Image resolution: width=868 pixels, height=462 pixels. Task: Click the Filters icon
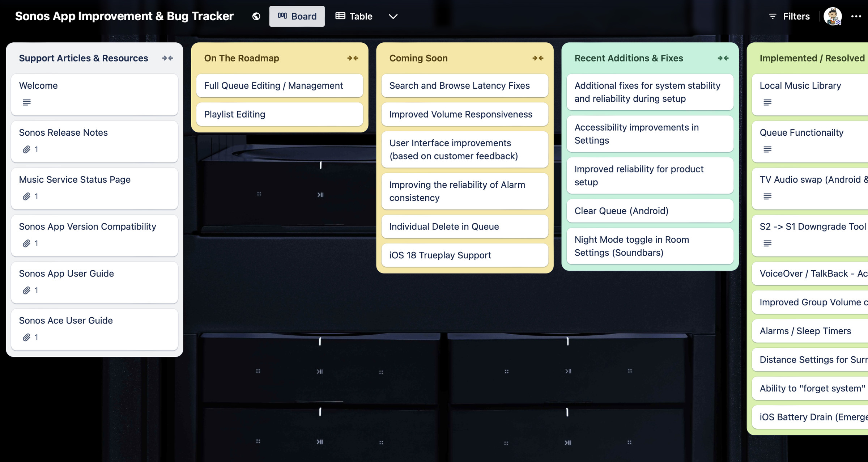coord(773,16)
